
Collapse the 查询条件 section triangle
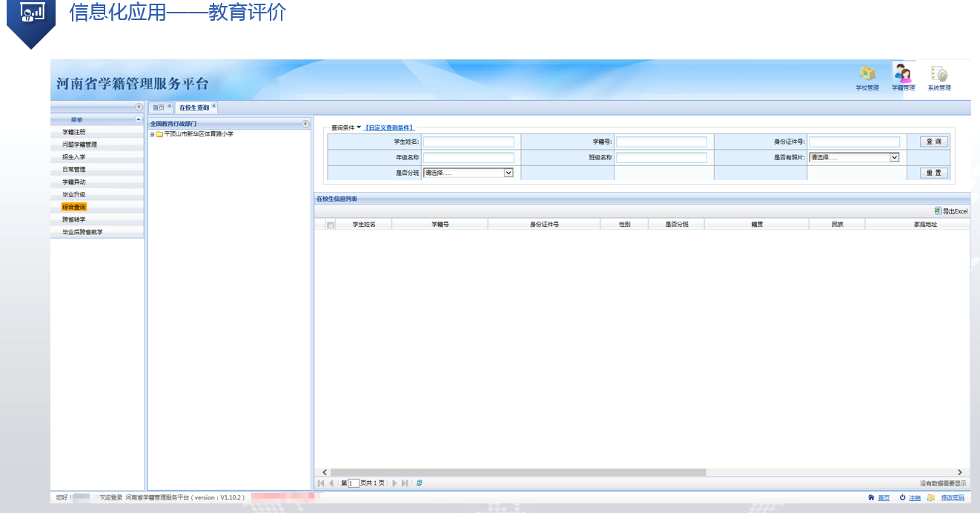(x=359, y=128)
